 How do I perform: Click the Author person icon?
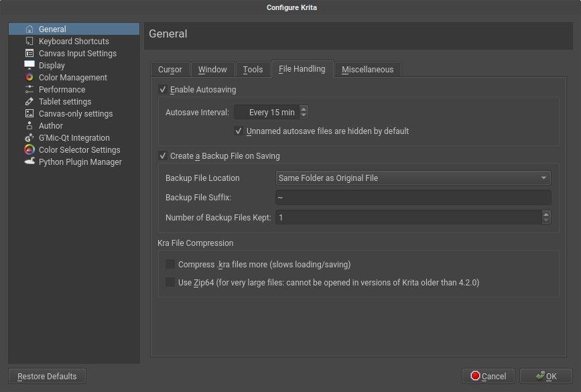pos(29,125)
